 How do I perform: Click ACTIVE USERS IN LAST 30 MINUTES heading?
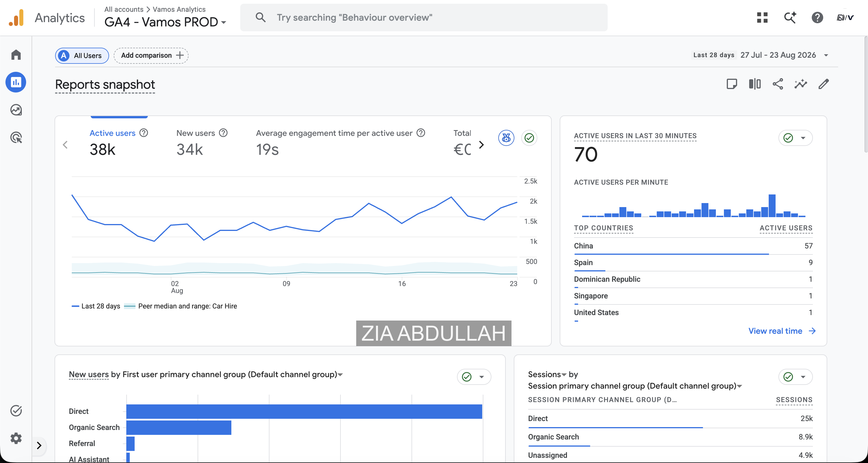pyautogui.click(x=635, y=136)
